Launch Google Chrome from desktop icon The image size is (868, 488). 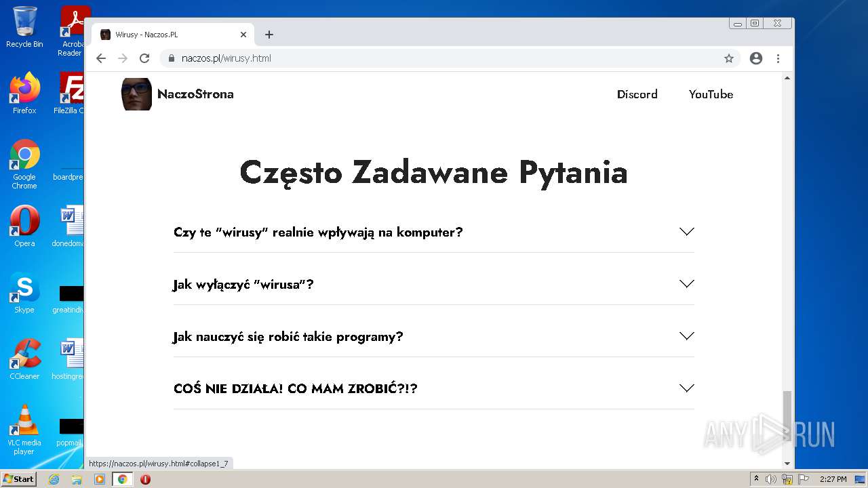(24, 164)
